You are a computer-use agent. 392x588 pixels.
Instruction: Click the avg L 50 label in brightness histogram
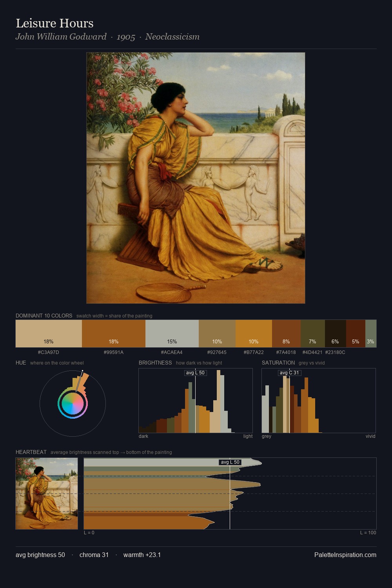[x=195, y=373]
